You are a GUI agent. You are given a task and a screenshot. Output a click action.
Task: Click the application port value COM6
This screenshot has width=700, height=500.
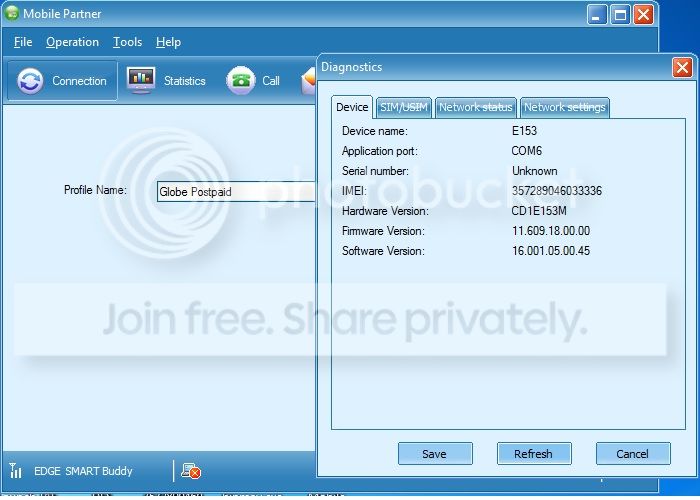tap(526, 151)
